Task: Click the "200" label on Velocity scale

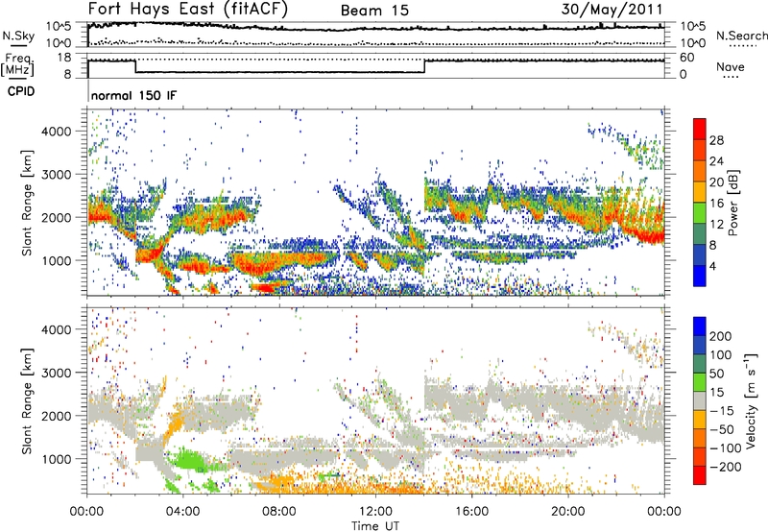Action: (721, 336)
